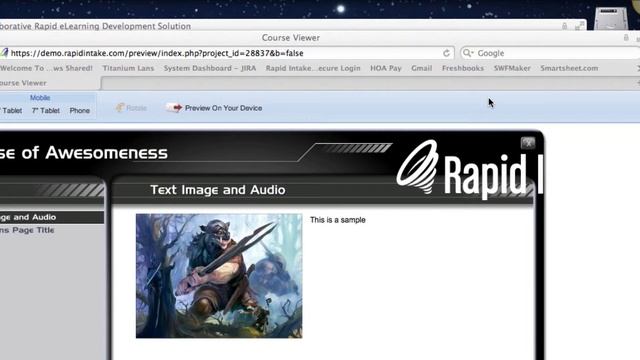Open the Titanium Lans bookmark
640x360 pixels.
tap(128, 68)
